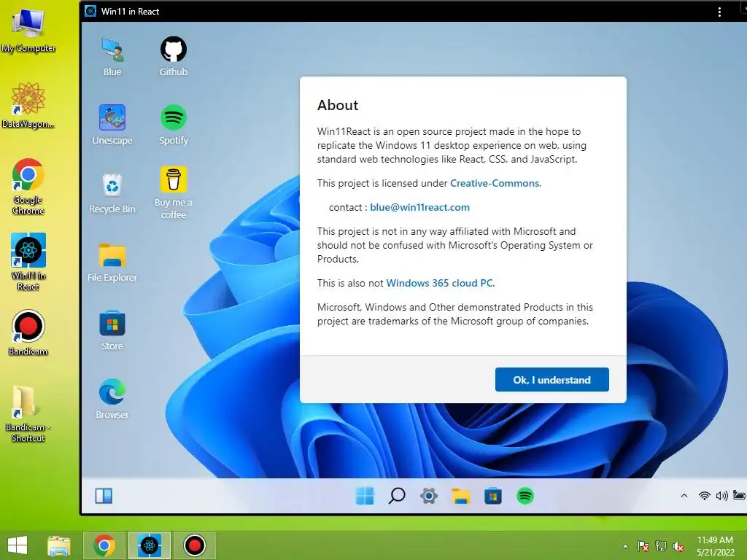The image size is (747, 560).
Task: Confirm with Ok, I understand button
Action: point(551,379)
